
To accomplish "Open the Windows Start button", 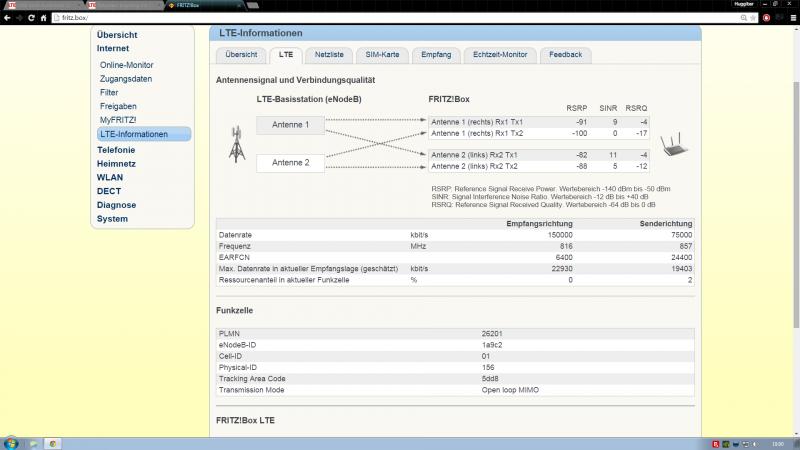I will coord(10,443).
